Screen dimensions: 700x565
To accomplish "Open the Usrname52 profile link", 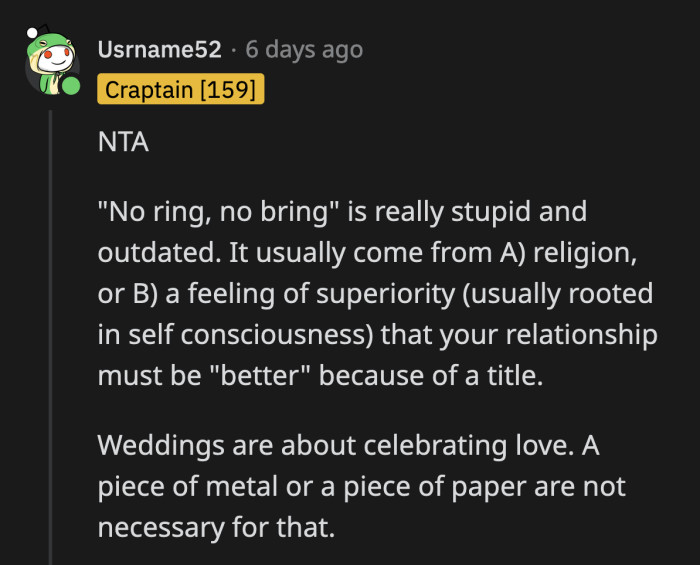I will click(x=159, y=49).
